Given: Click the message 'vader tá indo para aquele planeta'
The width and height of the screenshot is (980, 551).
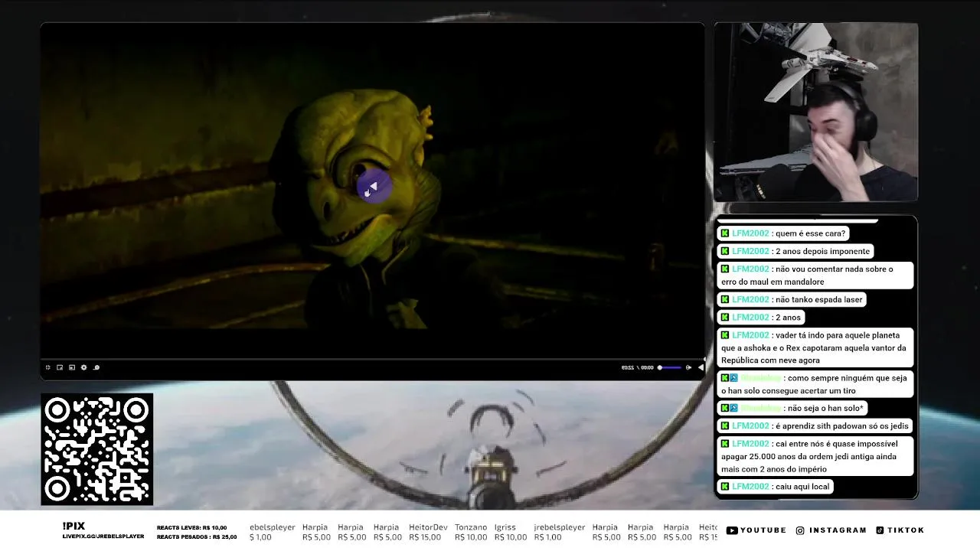Looking at the screenshot, I should point(815,347).
